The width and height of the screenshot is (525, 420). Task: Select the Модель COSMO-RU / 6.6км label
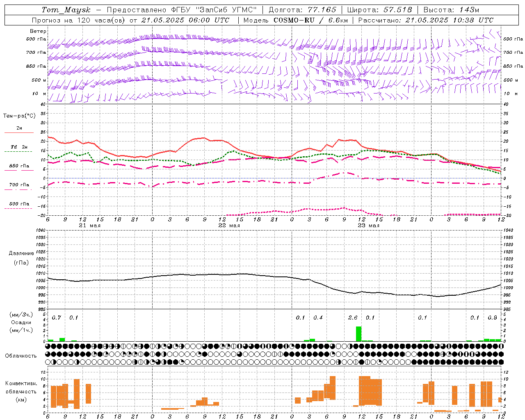click(x=296, y=20)
